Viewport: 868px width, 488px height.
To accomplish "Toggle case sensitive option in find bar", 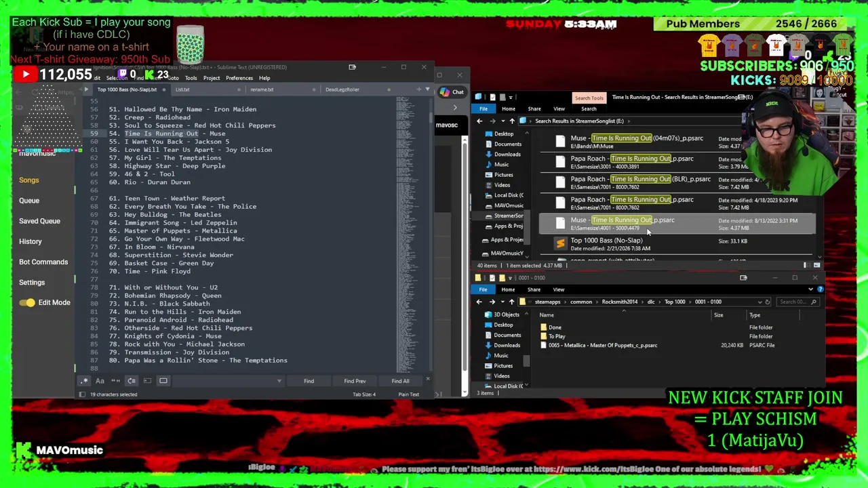I will click(100, 381).
